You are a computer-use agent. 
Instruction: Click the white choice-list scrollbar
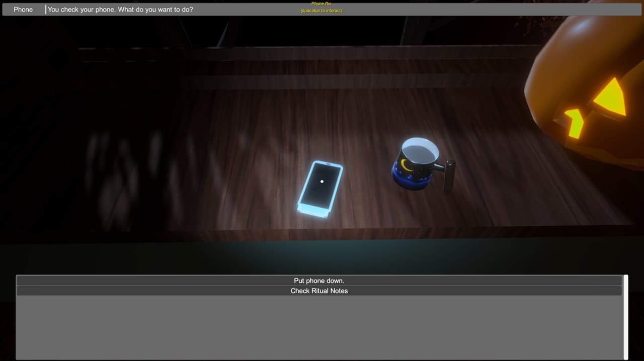[626, 317]
